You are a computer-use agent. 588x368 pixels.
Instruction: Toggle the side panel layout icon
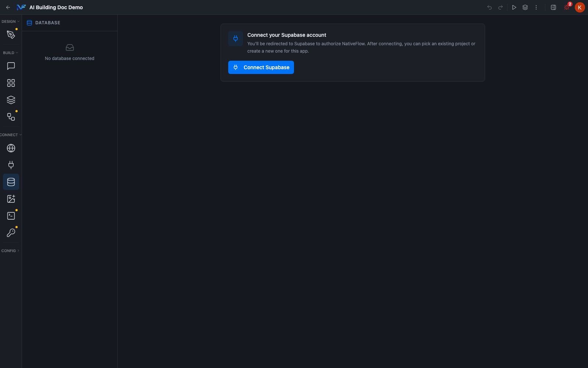pyautogui.click(x=553, y=7)
